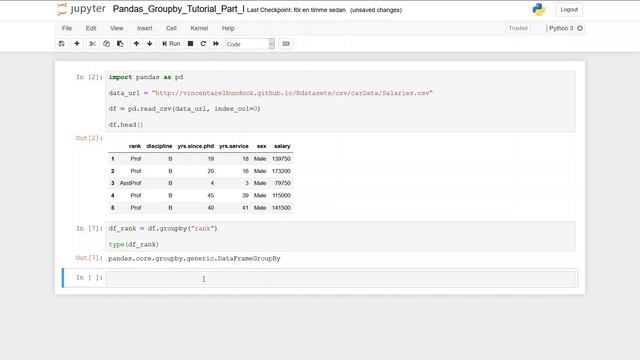This screenshot has height=360, width=640.
Task: Click the df.head() code line
Action: (x=126, y=125)
